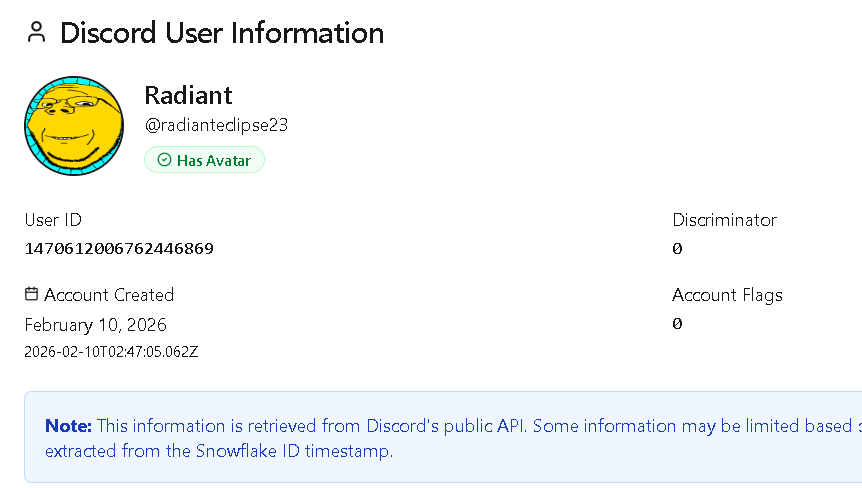This screenshot has height=488, width=862.
Task: Click the Discriminator label
Action: point(724,220)
